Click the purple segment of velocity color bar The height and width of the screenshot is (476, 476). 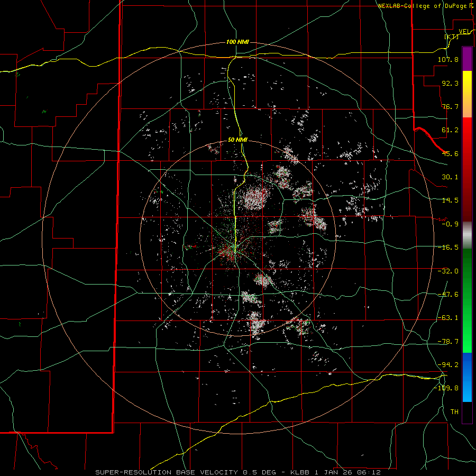click(x=467, y=59)
